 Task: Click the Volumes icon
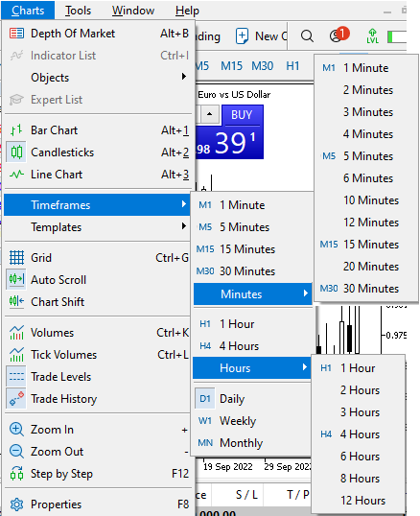[x=16, y=333]
